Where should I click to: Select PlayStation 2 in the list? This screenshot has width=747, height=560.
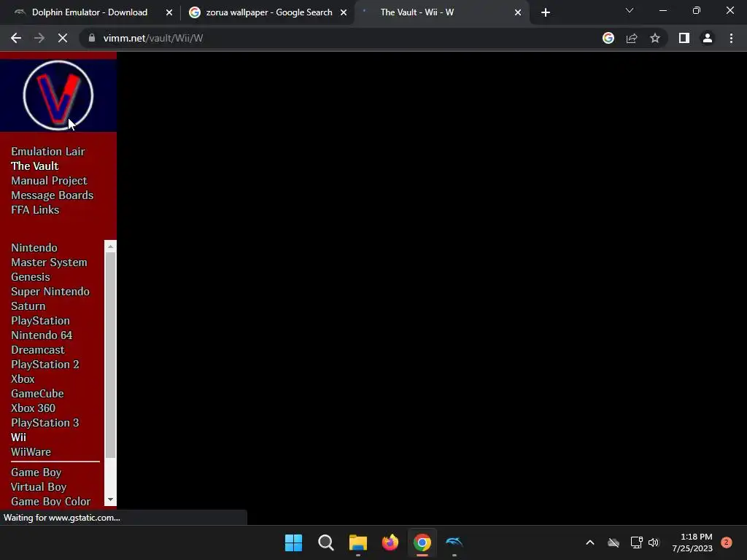click(x=45, y=365)
